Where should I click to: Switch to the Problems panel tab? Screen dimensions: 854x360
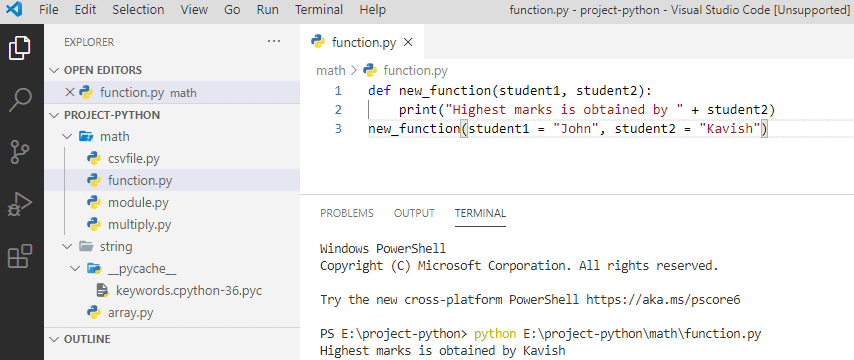[346, 213]
